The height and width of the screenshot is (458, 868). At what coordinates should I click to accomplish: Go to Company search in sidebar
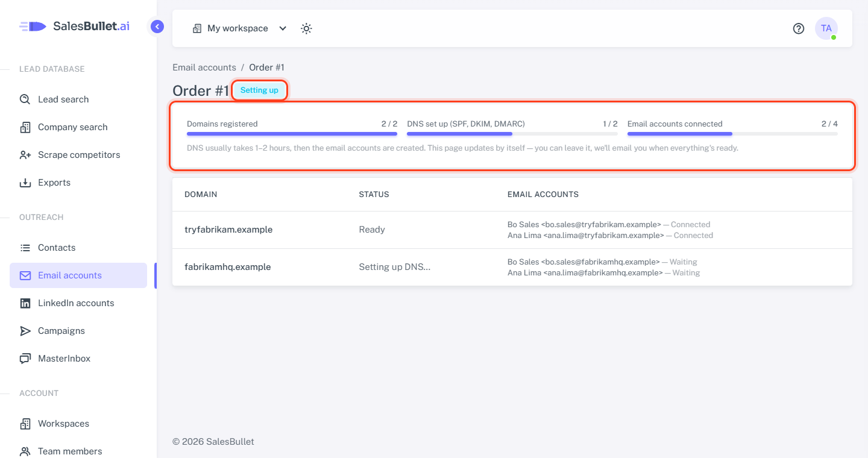click(78, 127)
